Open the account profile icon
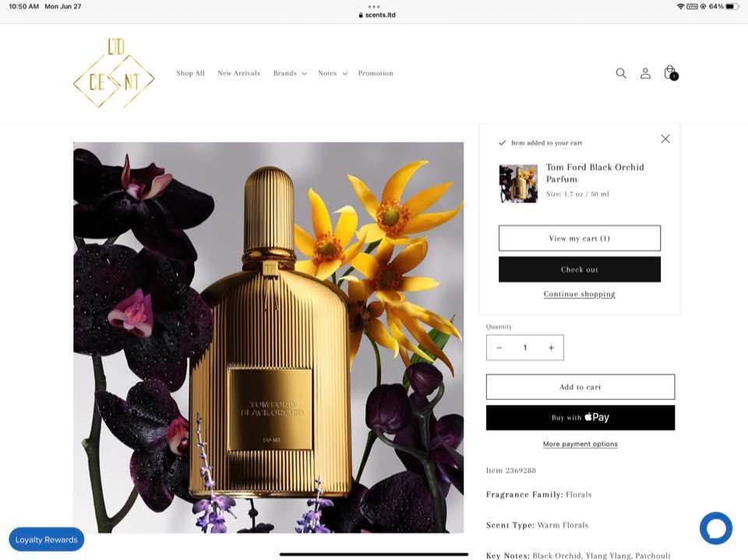 pyautogui.click(x=645, y=73)
